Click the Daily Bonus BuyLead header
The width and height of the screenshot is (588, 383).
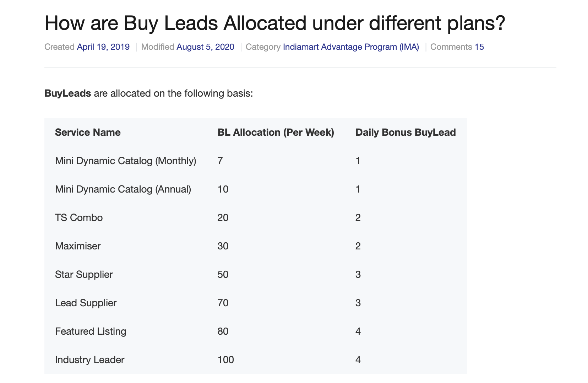tap(405, 132)
